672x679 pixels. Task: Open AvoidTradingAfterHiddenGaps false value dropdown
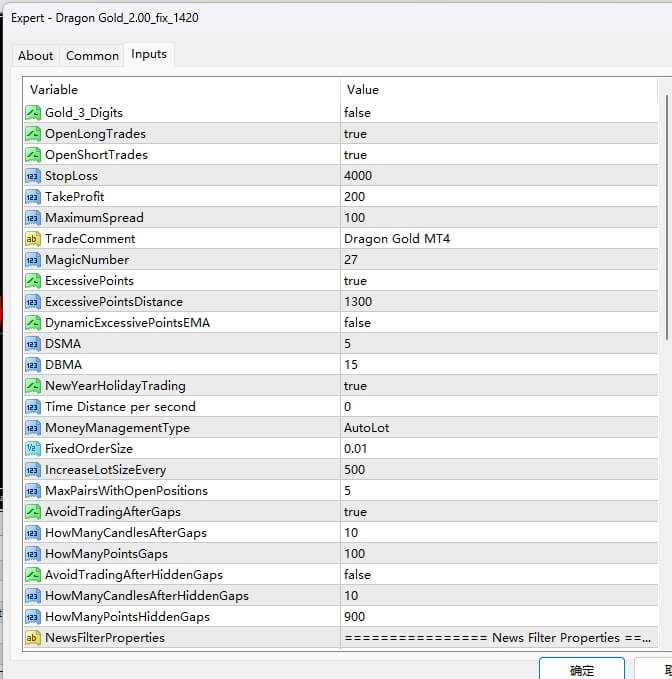[499, 575]
